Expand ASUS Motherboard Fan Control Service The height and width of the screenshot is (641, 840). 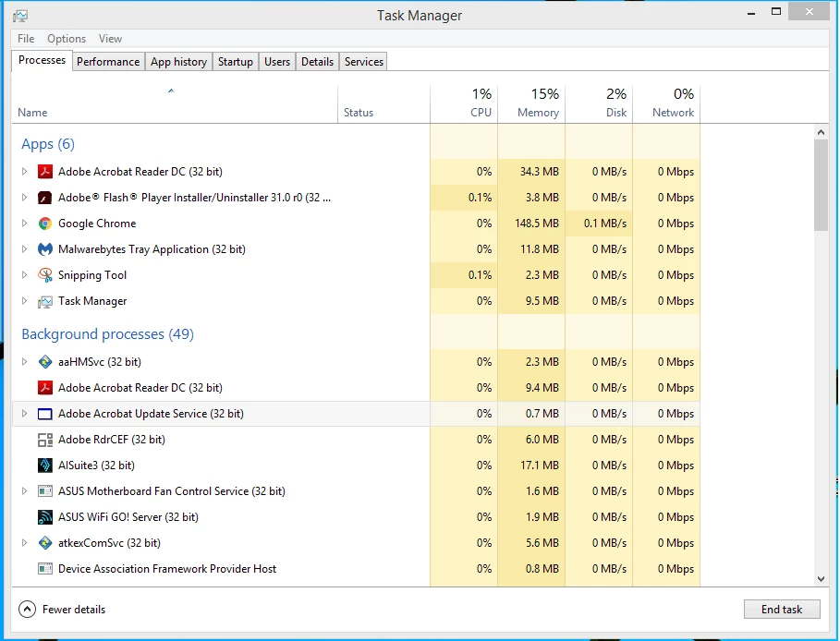click(24, 491)
